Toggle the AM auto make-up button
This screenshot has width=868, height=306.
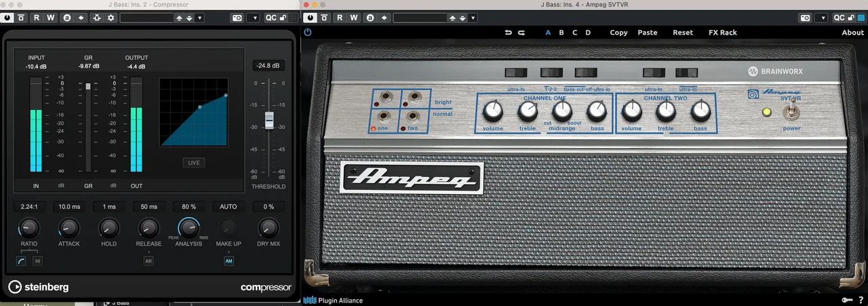(x=229, y=261)
